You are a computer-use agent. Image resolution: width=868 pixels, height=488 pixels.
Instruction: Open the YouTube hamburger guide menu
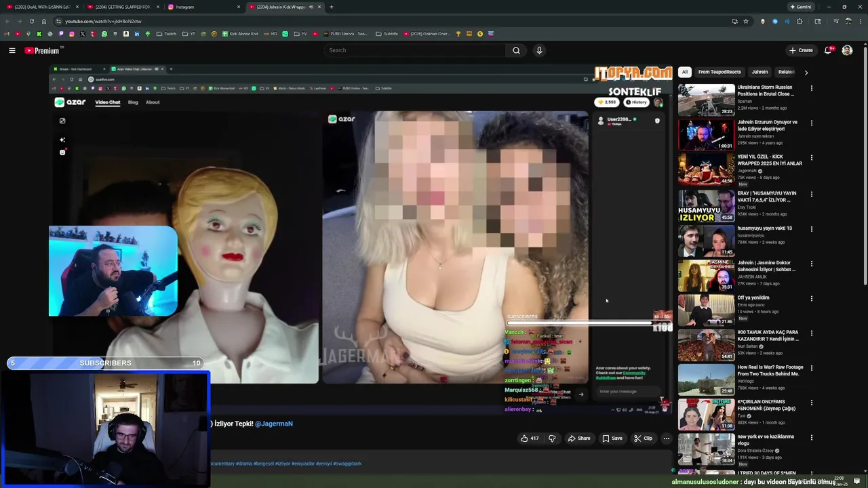pos(12,50)
